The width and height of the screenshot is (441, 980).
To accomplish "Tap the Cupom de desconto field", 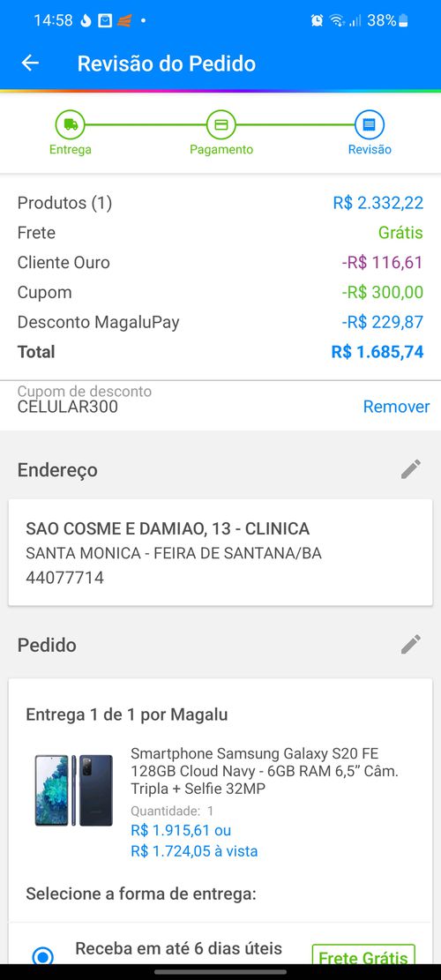I will click(220, 400).
